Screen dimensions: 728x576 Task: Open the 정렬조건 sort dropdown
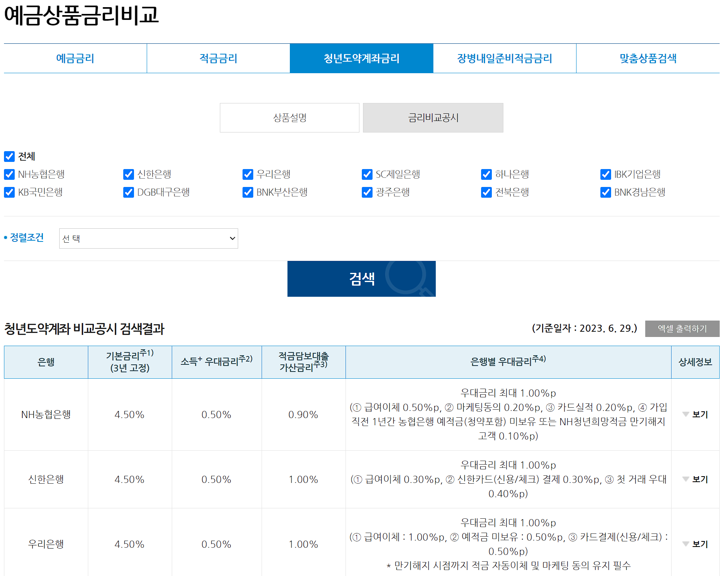(x=148, y=238)
